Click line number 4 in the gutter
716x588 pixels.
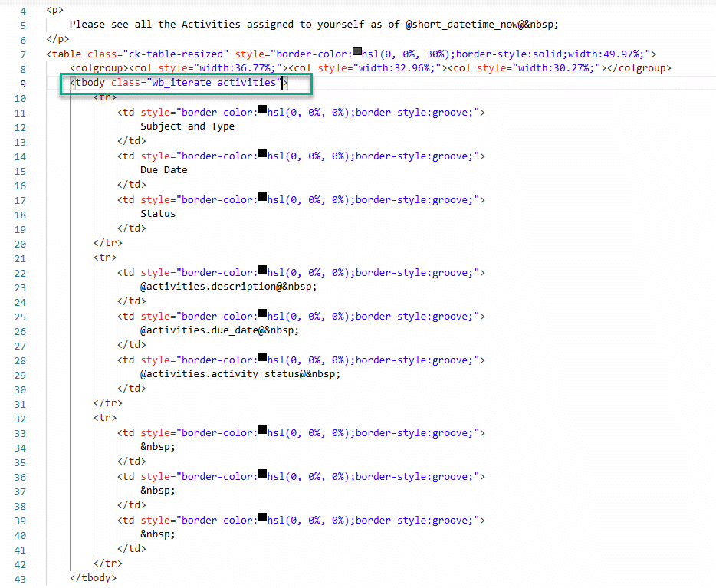pos(23,11)
